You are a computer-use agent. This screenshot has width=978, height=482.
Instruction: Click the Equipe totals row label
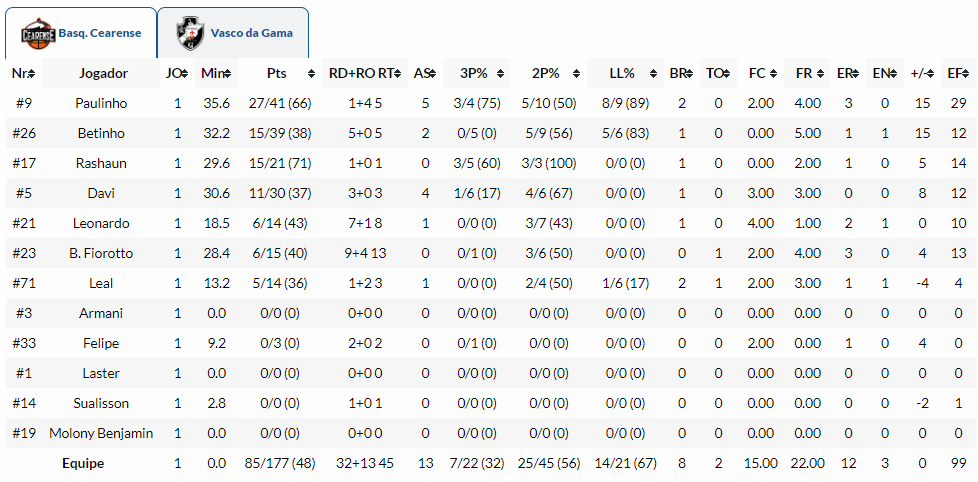point(83,463)
